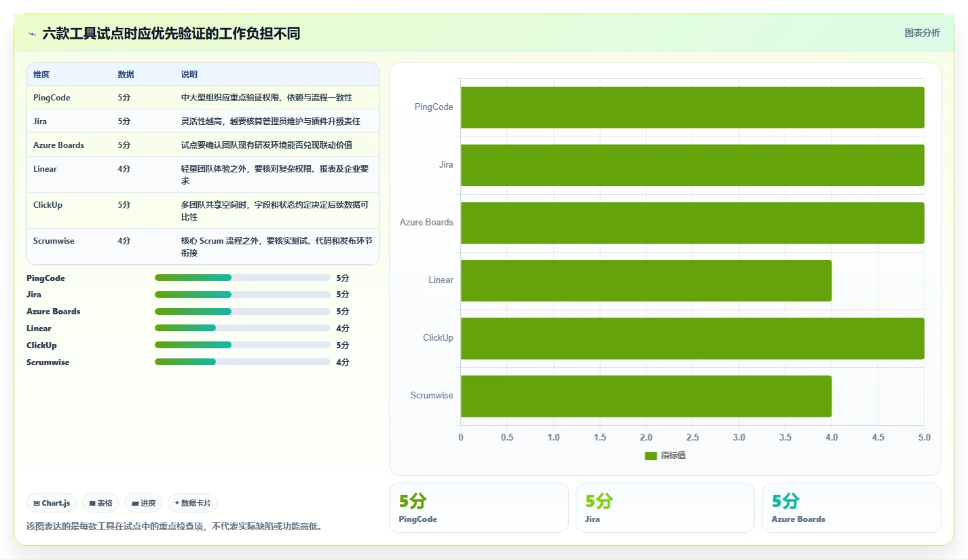Select the ClickUp cell in the table
Image resolution: width=968 pixels, height=560 pixels.
[x=48, y=205]
